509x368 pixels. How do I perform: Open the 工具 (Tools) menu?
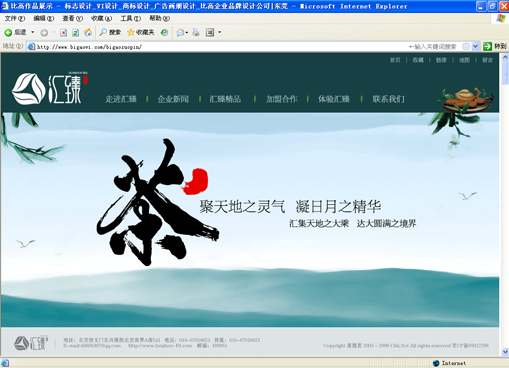pyautogui.click(x=130, y=18)
